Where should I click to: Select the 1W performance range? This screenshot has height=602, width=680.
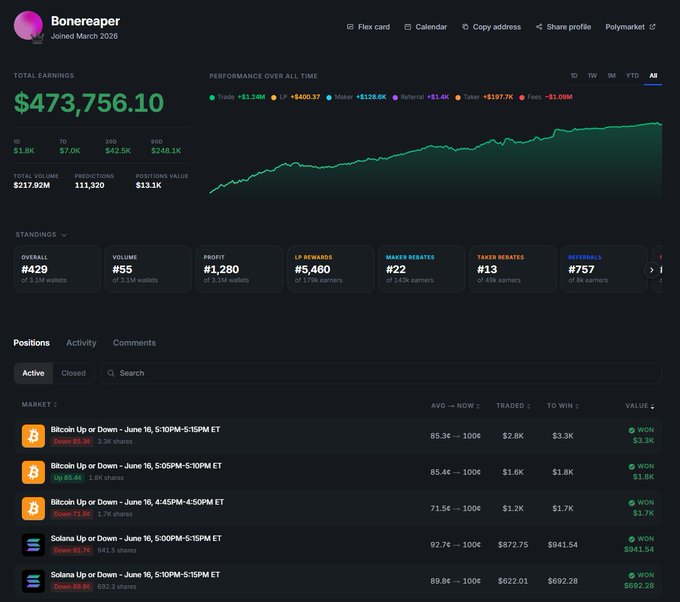coord(592,75)
